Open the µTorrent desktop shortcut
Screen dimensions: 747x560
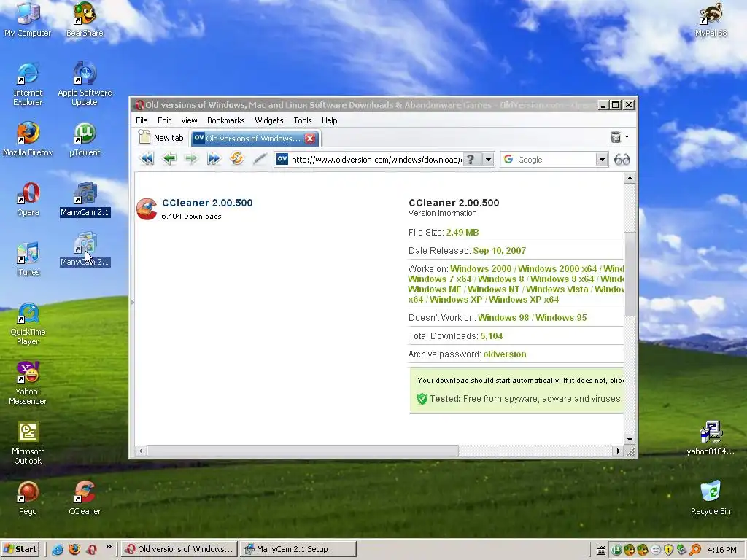point(85,139)
